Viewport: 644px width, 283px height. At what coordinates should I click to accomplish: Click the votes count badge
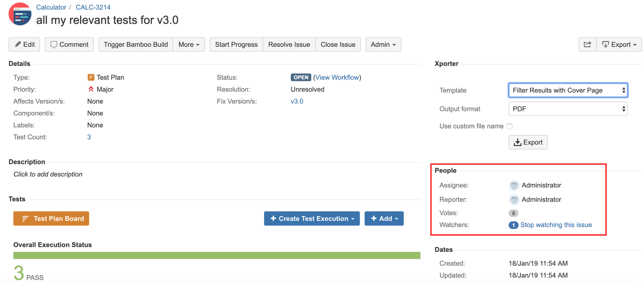click(x=513, y=213)
